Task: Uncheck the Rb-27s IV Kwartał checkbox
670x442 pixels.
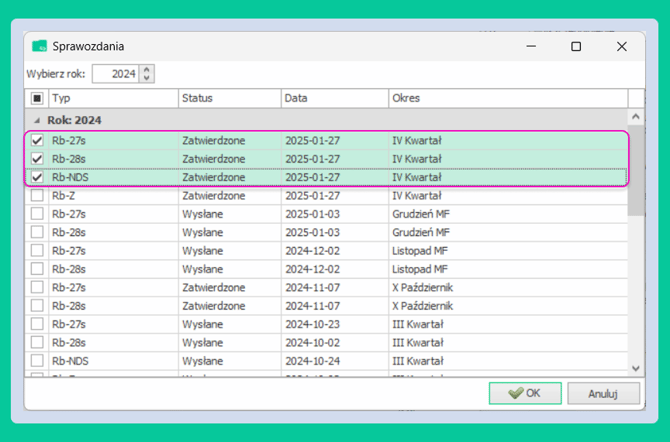Action: (x=37, y=140)
